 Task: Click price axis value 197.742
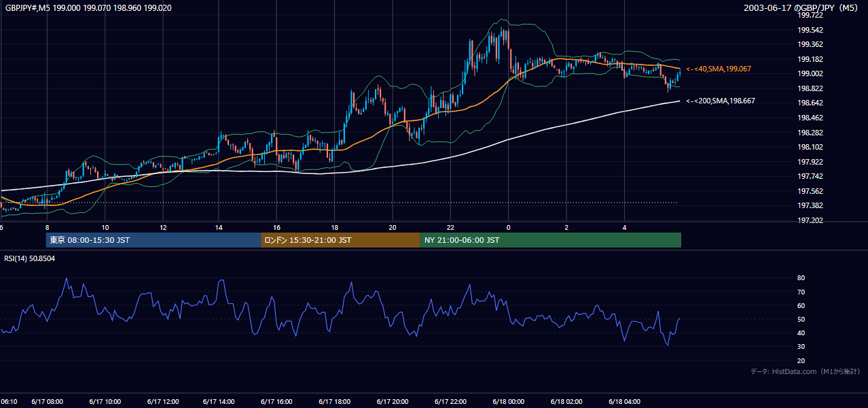[810, 176]
